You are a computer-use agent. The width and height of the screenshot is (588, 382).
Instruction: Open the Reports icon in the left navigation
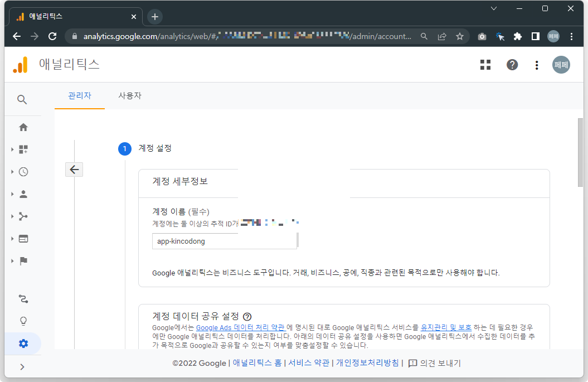(x=23, y=149)
